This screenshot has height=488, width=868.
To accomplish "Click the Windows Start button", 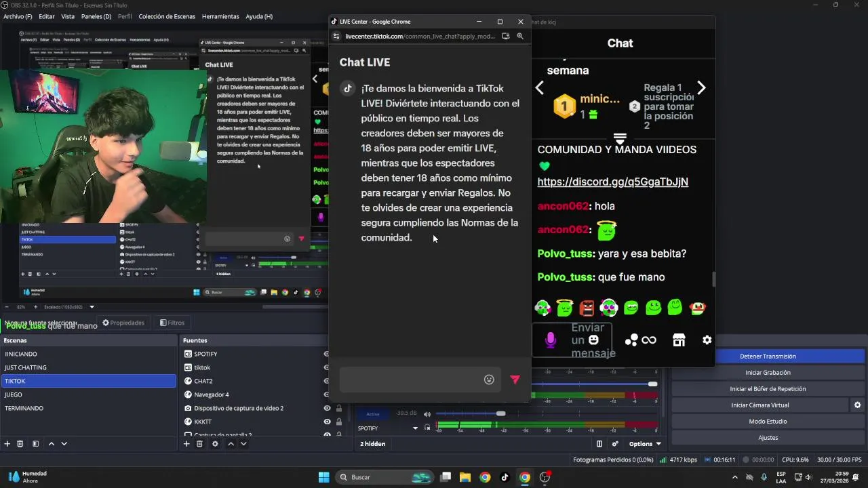I will (323, 477).
